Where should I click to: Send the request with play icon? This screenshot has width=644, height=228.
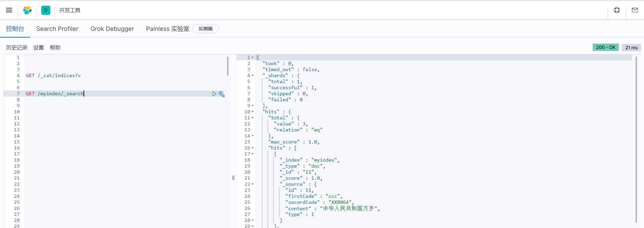tap(214, 94)
